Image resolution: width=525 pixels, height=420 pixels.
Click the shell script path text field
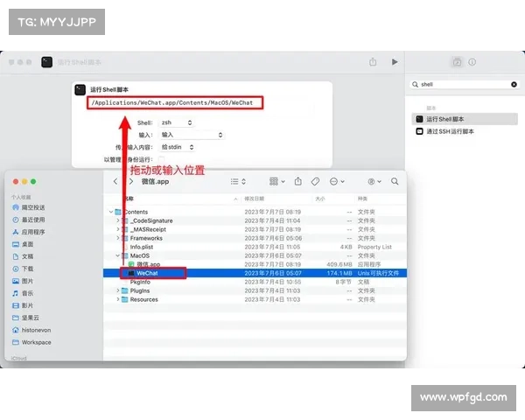(175, 102)
